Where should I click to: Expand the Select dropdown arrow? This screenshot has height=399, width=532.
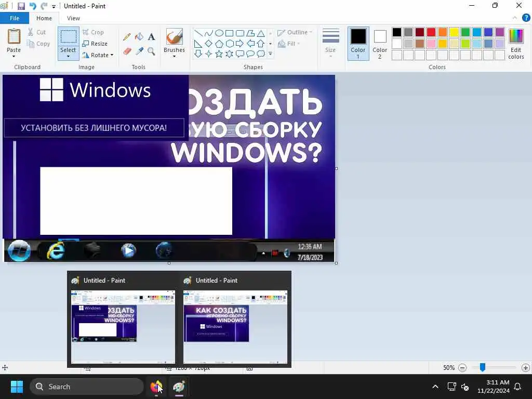[68, 56]
